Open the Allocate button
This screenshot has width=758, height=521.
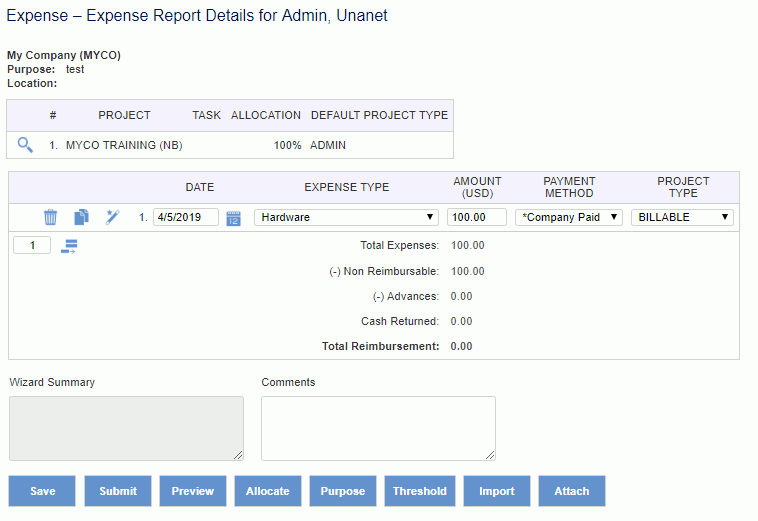coord(268,491)
